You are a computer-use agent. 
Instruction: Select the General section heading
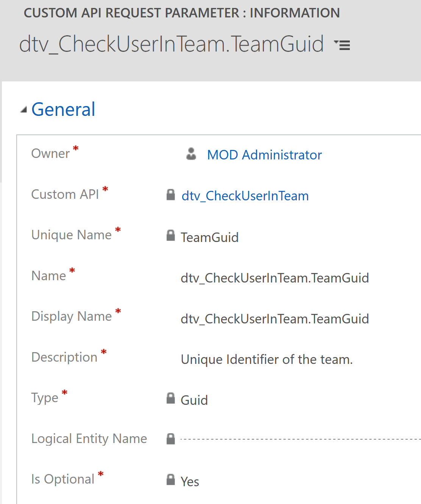click(63, 109)
